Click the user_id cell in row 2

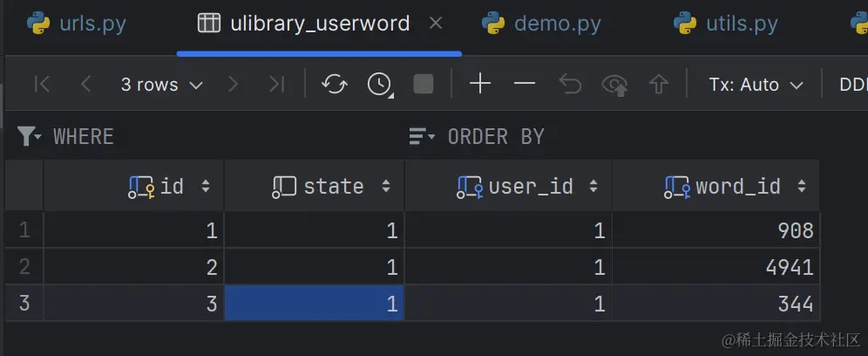pyautogui.click(x=508, y=267)
